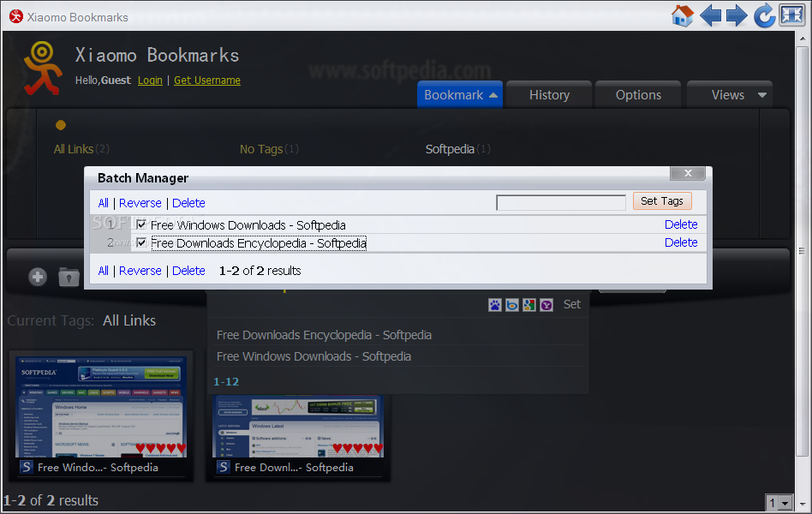The height and width of the screenshot is (514, 812).
Task: Click Free Windows Downloads - Softpedia batch row text
Action: (248, 224)
